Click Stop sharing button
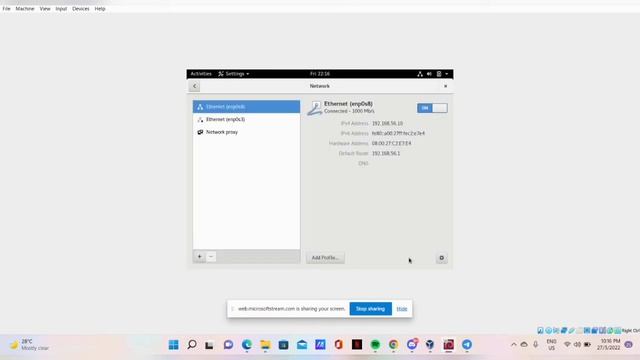The height and width of the screenshot is (360, 640). click(x=371, y=309)
